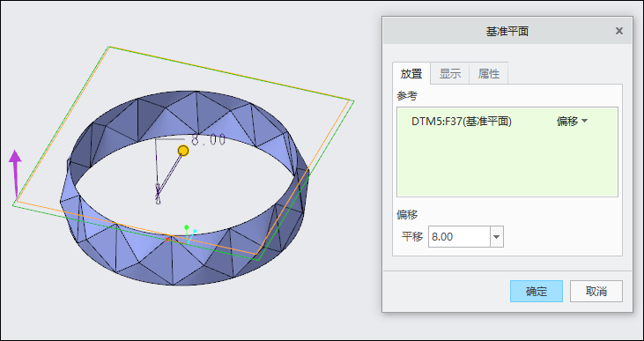
Task: Select the green and cyan coordinate system axes
Action: coord(189,234)
